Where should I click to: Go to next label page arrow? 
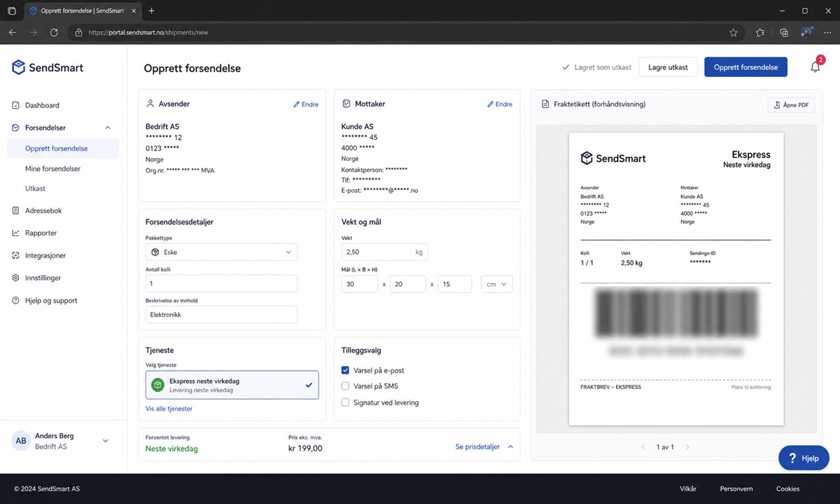[687, 447]
